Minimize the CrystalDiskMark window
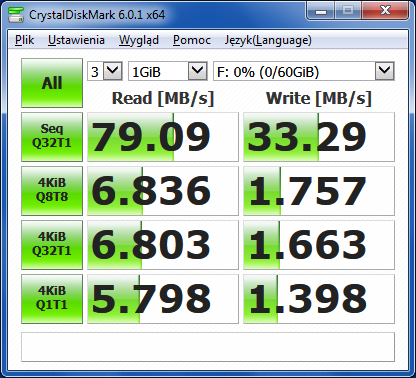 (321, 12)
